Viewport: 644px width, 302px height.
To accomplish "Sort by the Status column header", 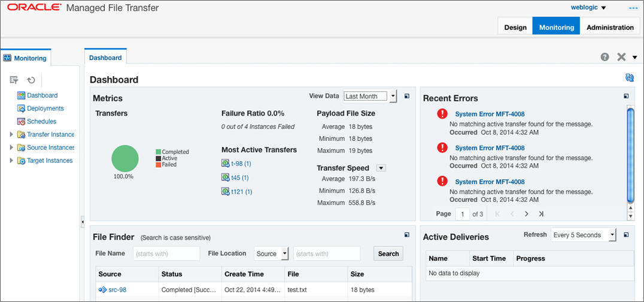I will 190,274.
